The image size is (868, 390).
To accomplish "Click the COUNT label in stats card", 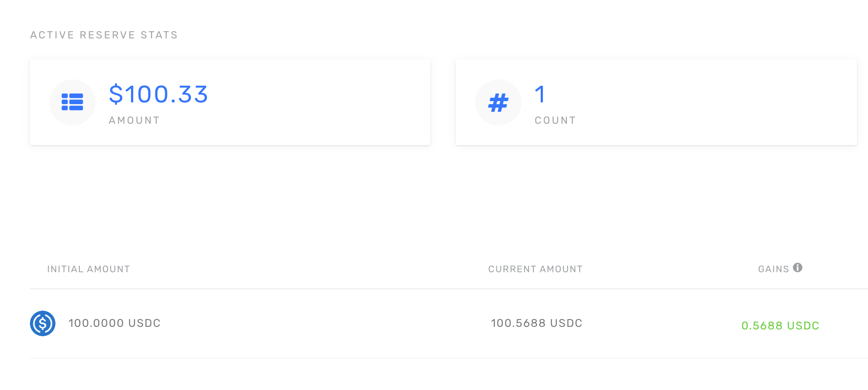I will pos(555,120).
